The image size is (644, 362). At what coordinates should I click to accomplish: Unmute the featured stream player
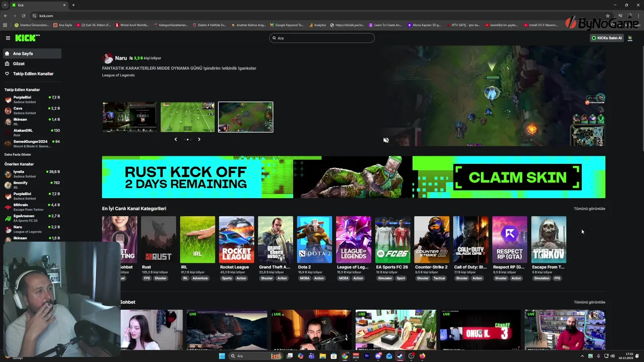click(386, 140)
